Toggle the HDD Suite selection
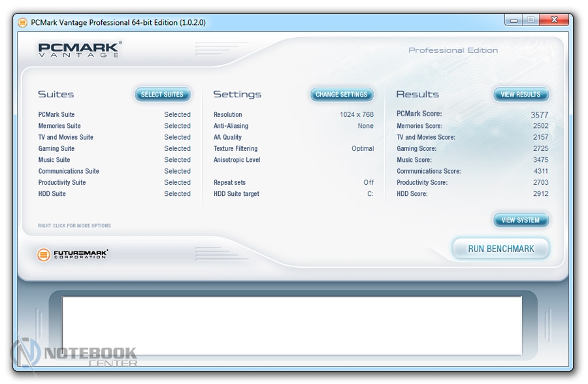588x384 pixels. point(177,194)
